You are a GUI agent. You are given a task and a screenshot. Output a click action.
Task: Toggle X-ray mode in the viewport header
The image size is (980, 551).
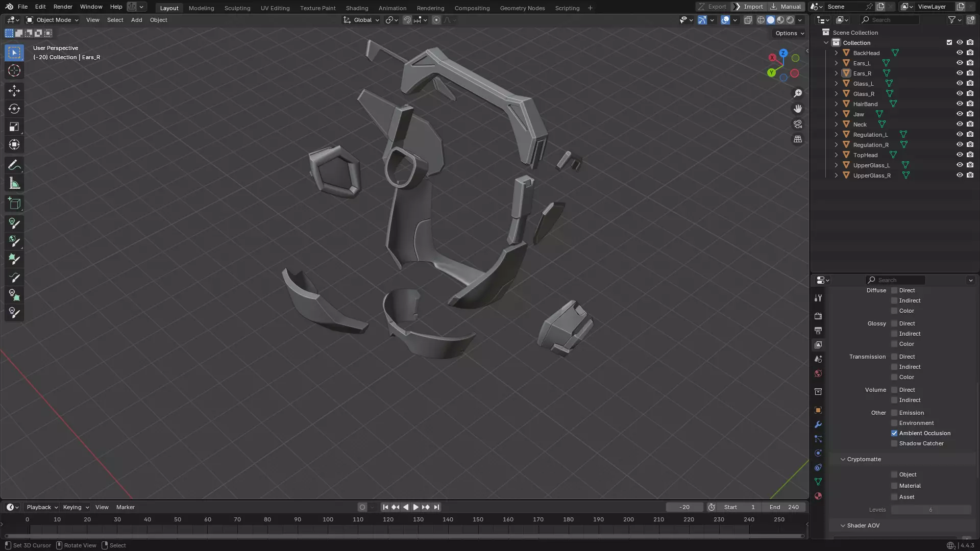748,20
